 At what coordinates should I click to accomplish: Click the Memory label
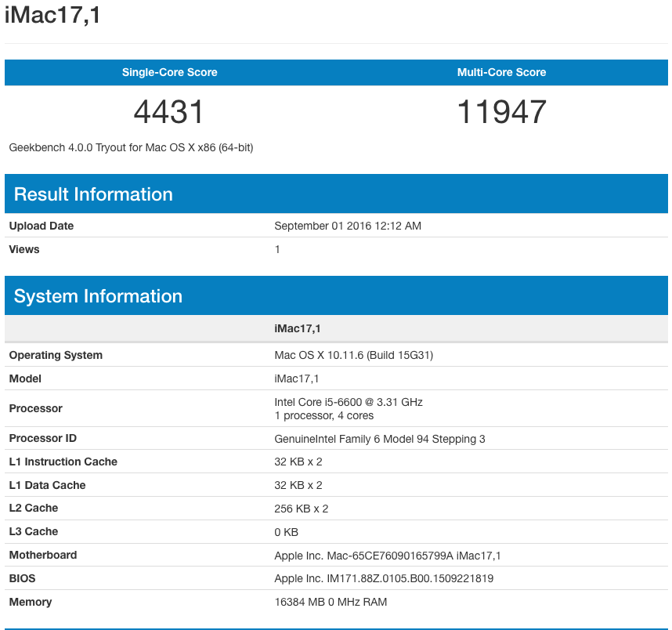[x=31, y=602]
